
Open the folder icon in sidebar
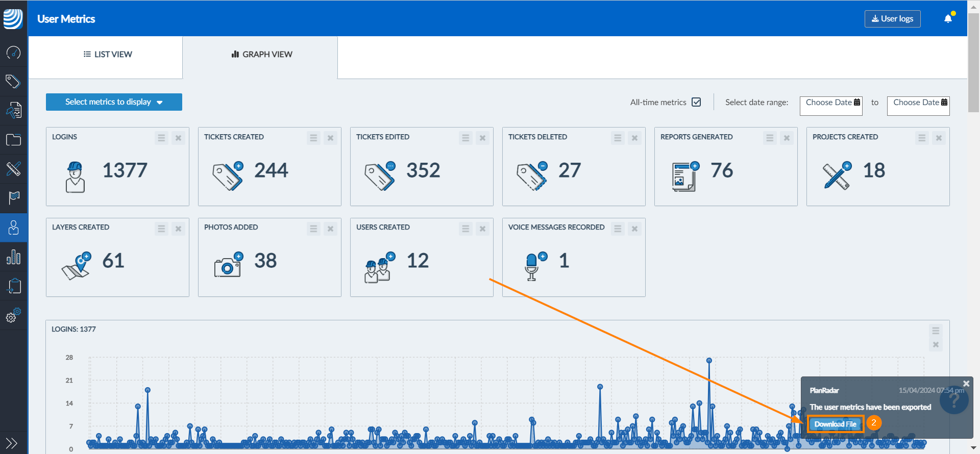pyautogui.click(x=13, y=140)
